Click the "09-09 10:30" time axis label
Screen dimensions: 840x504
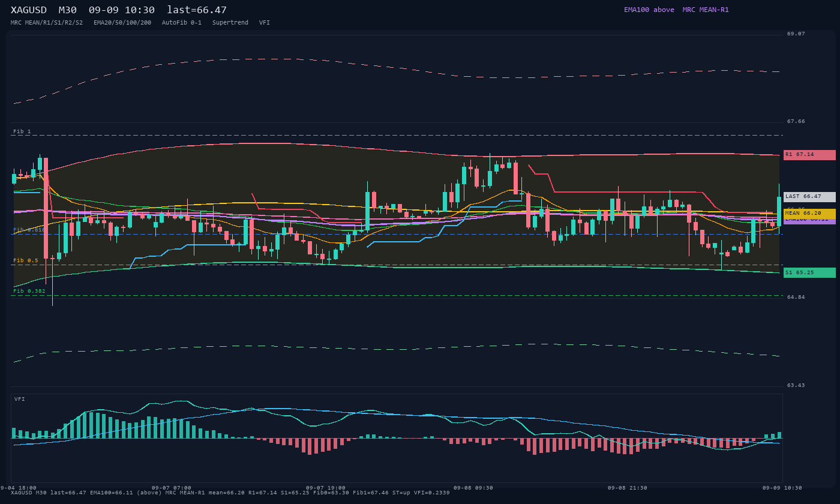click(x=782, y=488)
